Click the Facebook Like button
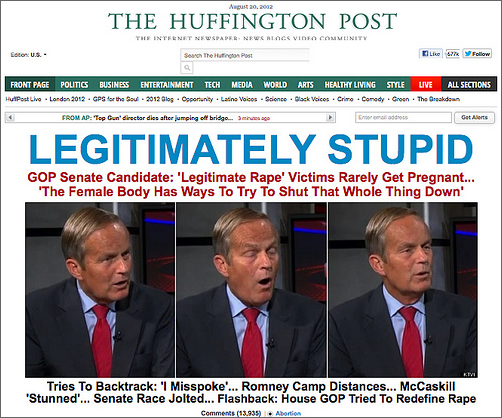The width and height of the screenshot is (502, 418). click(431, 54)
